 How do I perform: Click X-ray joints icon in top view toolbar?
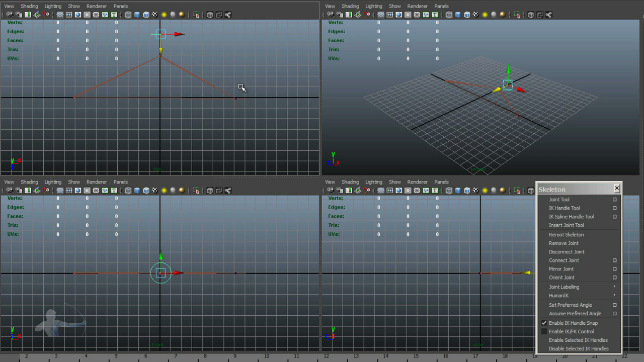[228, 15]
